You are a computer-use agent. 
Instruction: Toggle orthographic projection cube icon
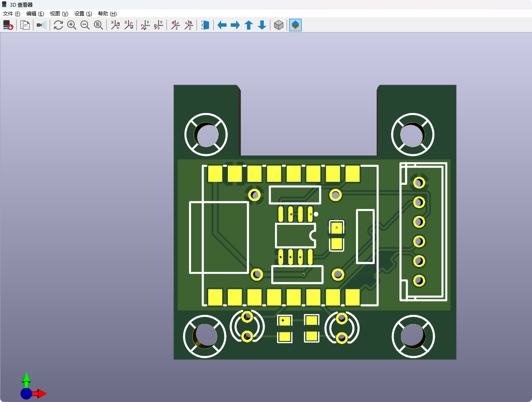(279, 25)
